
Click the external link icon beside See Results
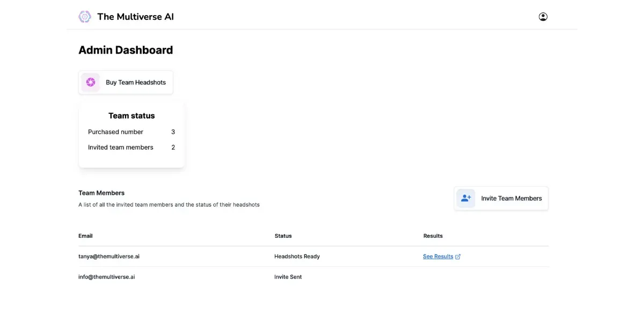point(457,256)
